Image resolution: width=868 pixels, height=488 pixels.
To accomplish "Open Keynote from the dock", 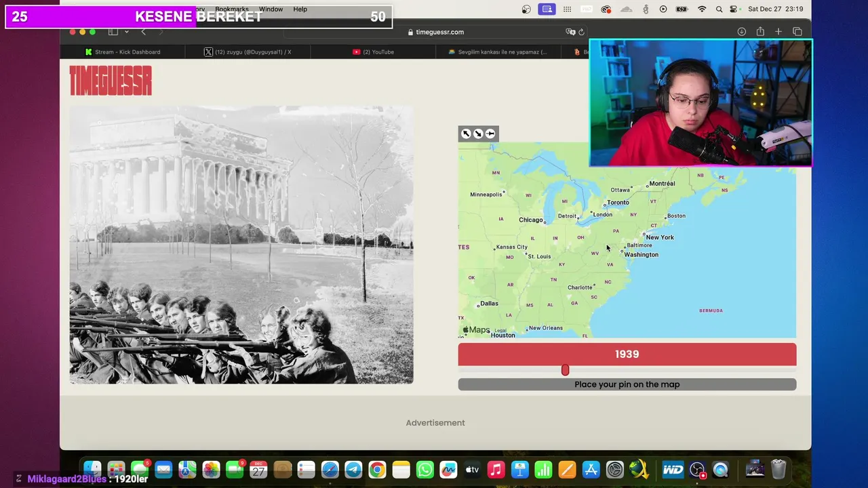I will click(519, 469).
